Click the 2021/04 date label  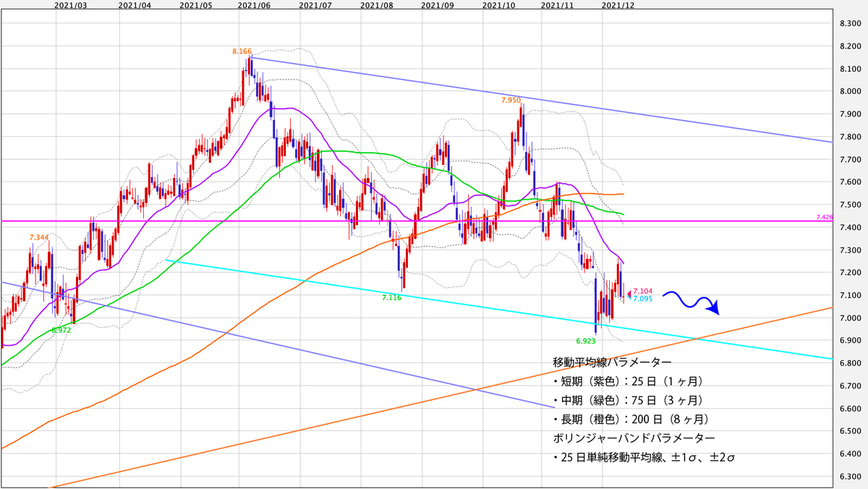point(134,4)
